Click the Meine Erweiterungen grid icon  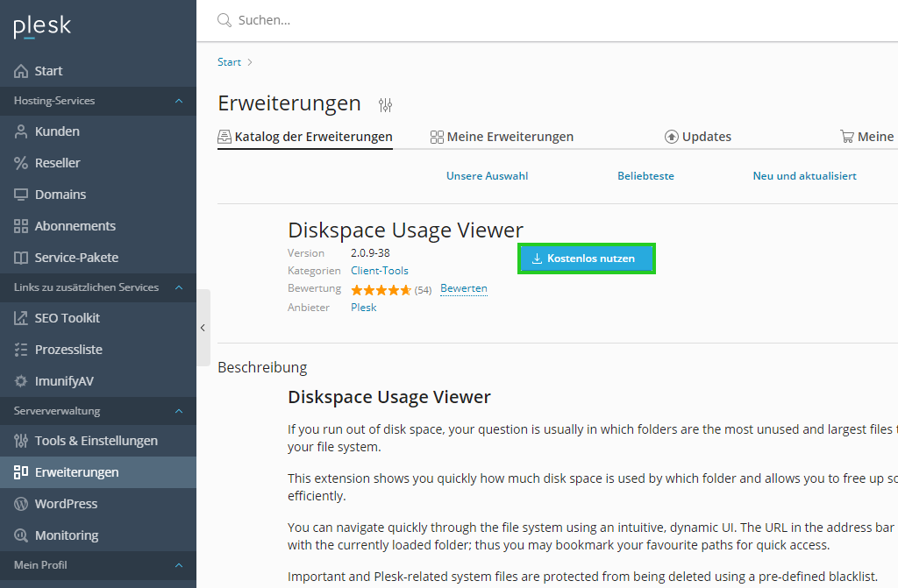tap(437, 137)
